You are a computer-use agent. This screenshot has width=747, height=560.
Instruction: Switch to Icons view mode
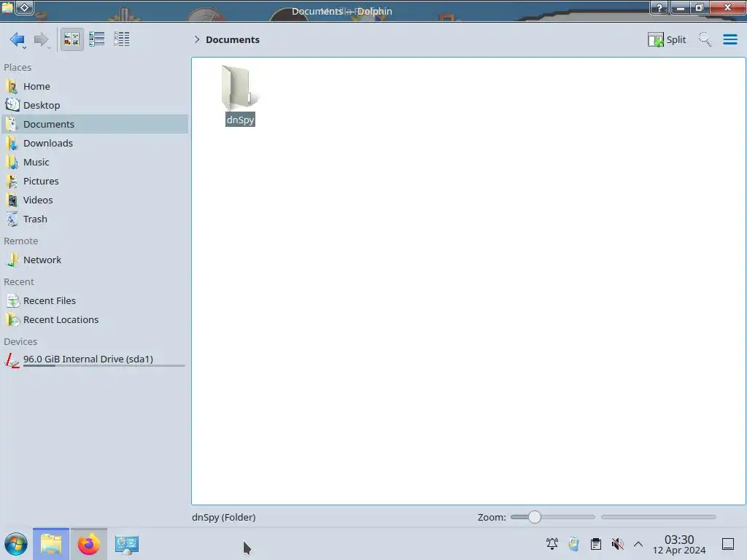71,39
